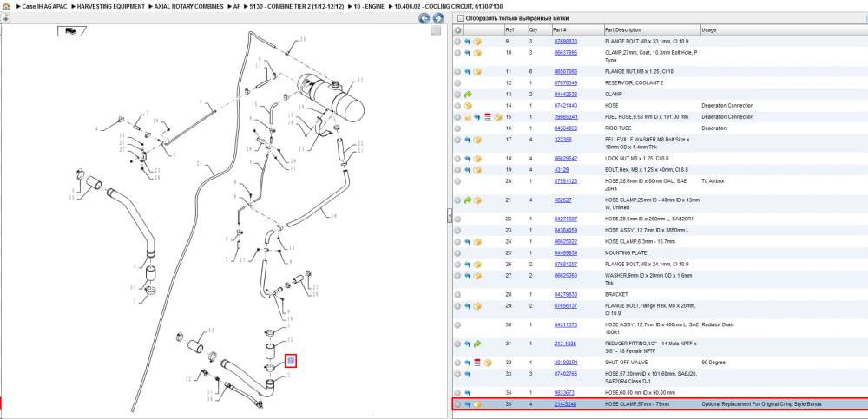Image resolution: width=868 pixels, height=419 pixels.
Task: Click blue arrow icon for Ref 34 hose
Action: [467, 392]
